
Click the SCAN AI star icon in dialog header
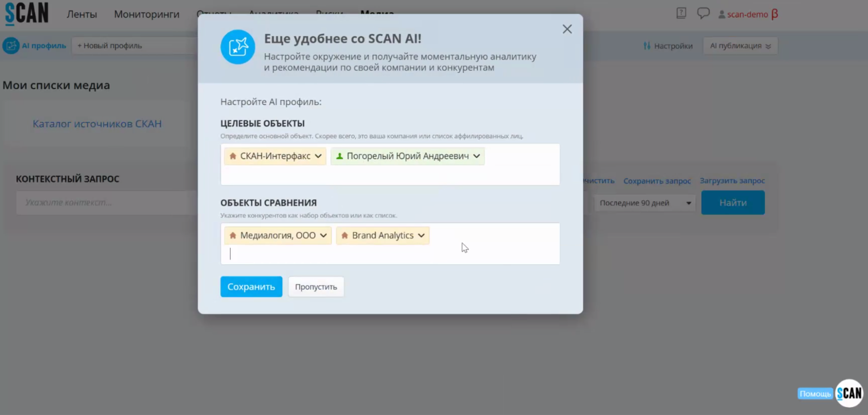tap(238, 47)
